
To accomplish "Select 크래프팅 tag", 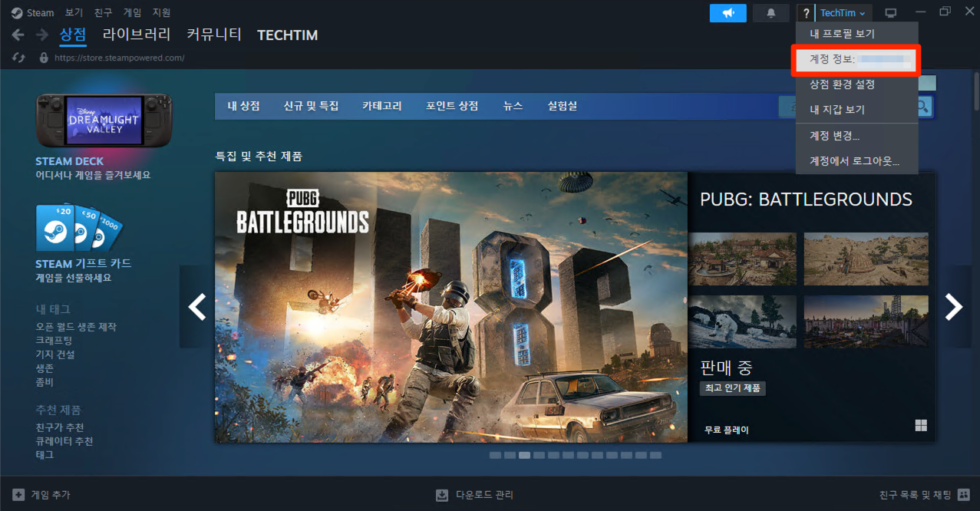I will point(54,341).
